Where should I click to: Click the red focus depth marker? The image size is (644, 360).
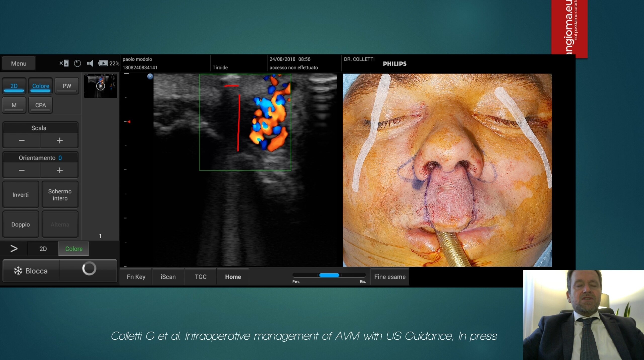point(129,122)
